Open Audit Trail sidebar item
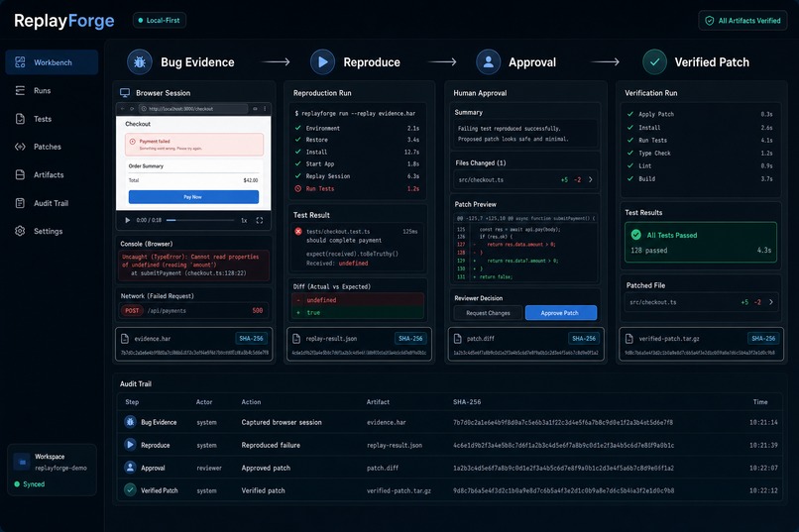Viewport: 799px width, 532px height. pos(42,203)
